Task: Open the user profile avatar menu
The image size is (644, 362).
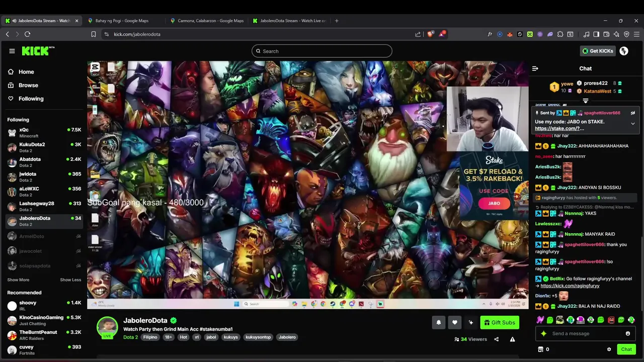Action: point(624,51)
